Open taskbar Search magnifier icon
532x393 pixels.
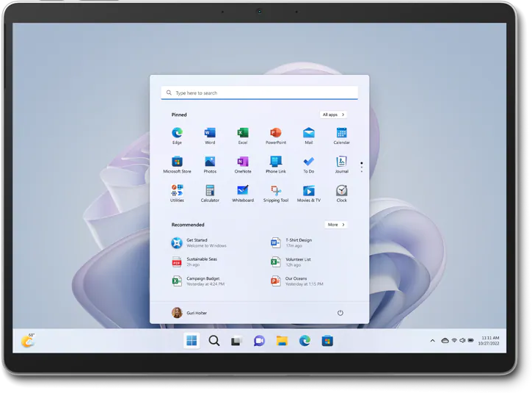click(214, 340)
